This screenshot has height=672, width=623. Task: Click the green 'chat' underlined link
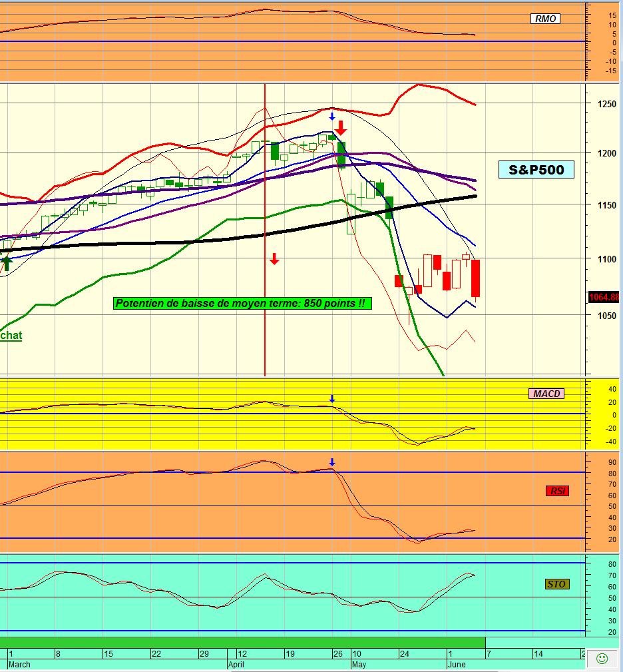click(11, 335)
